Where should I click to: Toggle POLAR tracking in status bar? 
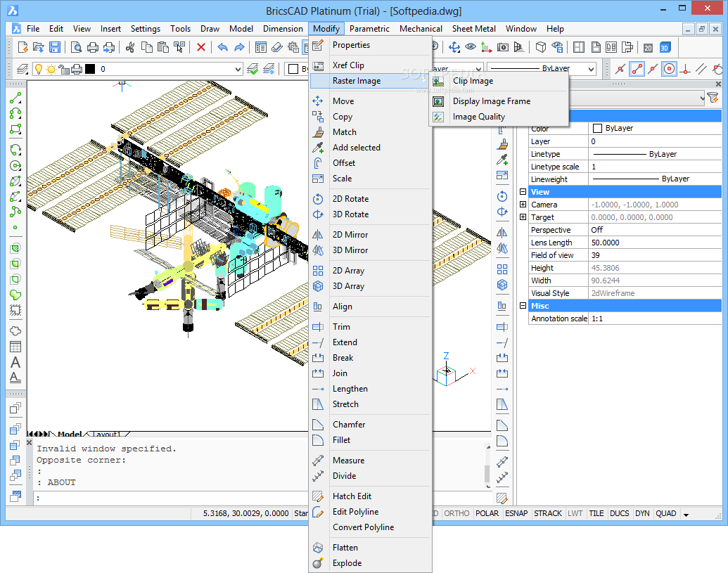tap(487, 513)
